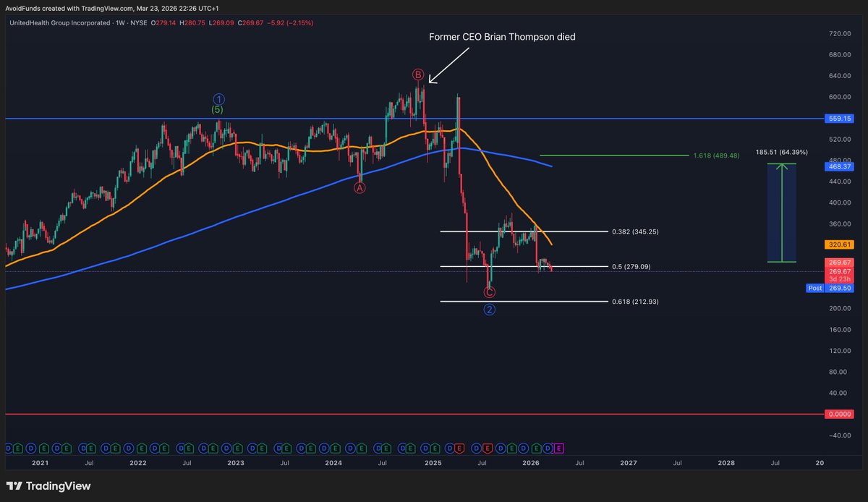Click the 2025 time axis label
This screenshot has height=502, width=868.
click(x=433, y=462)
